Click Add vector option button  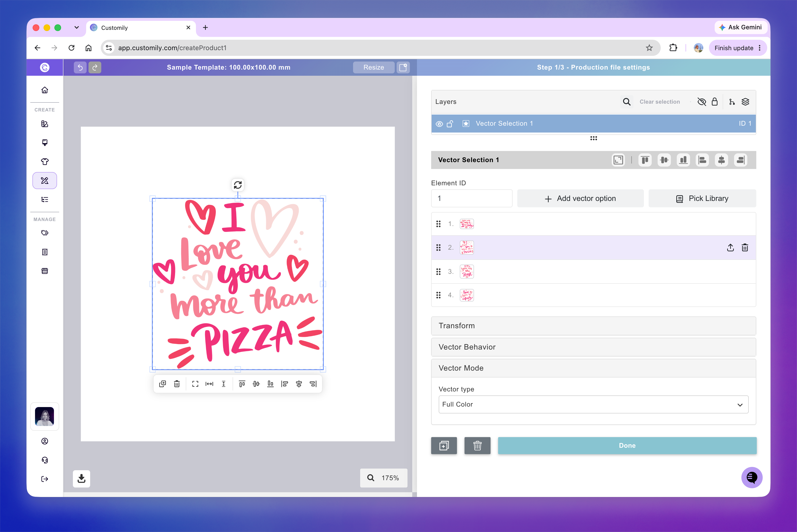(580, 199)
